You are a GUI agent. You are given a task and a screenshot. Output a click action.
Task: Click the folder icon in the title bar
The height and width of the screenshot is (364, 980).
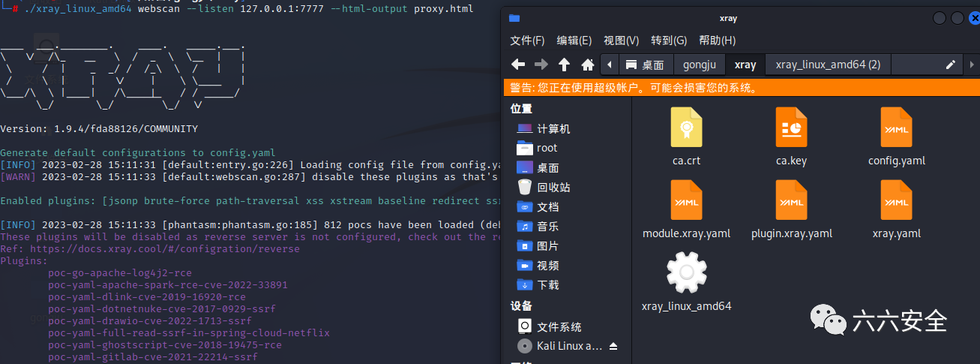coord(514,18)
